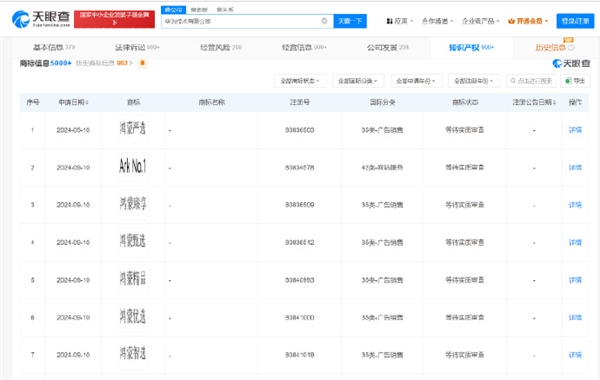Open the 鸿蒙甄选 trademark image
600x380 pixels.
point(133,241)
